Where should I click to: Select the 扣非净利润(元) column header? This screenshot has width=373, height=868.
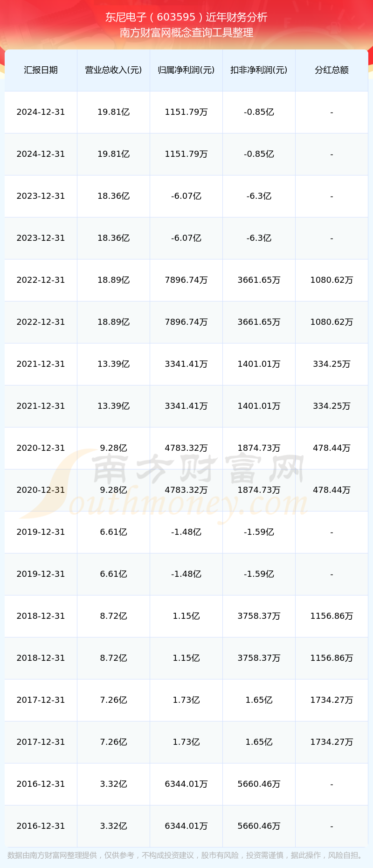click(259, 70)
